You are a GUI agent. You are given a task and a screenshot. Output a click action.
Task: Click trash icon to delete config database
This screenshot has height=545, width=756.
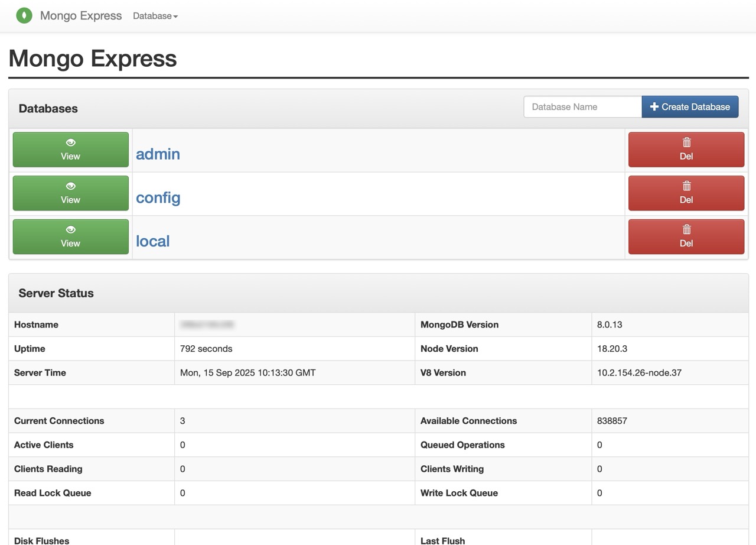tap(686, 186)
